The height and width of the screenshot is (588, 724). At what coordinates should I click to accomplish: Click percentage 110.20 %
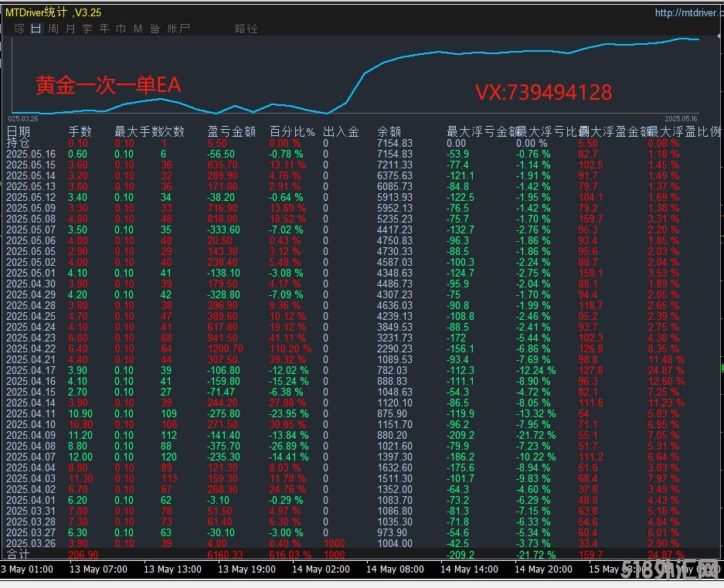click(x=290, y=348)
